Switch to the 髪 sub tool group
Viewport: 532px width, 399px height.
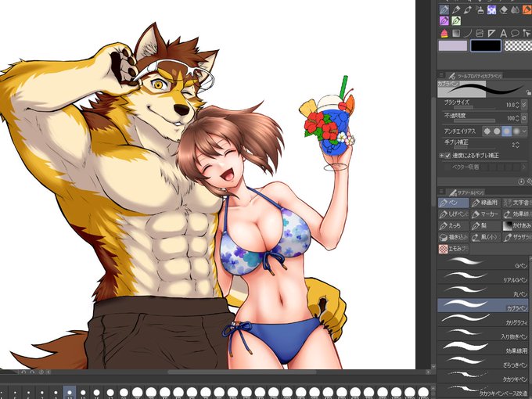coord(486,226)
